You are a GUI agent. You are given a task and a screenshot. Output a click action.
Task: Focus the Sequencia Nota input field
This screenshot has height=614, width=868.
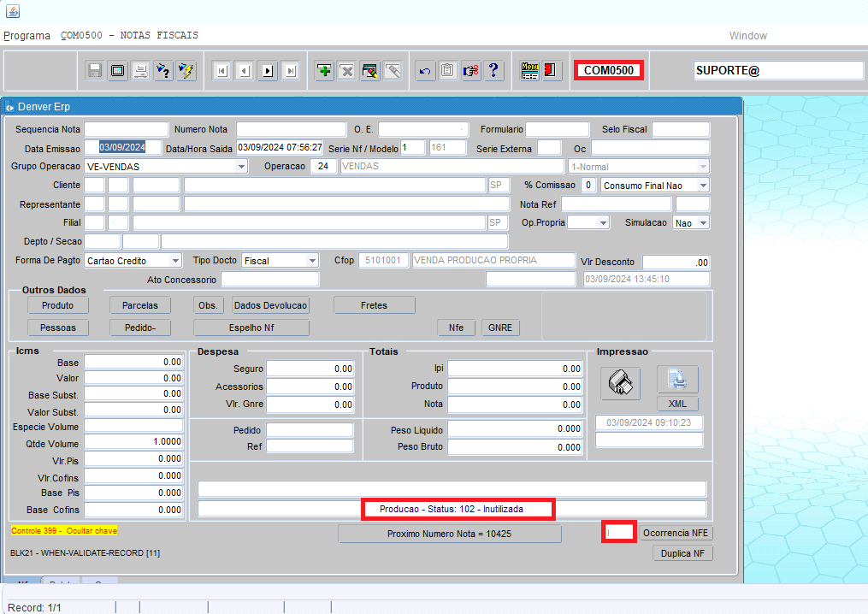127,129
